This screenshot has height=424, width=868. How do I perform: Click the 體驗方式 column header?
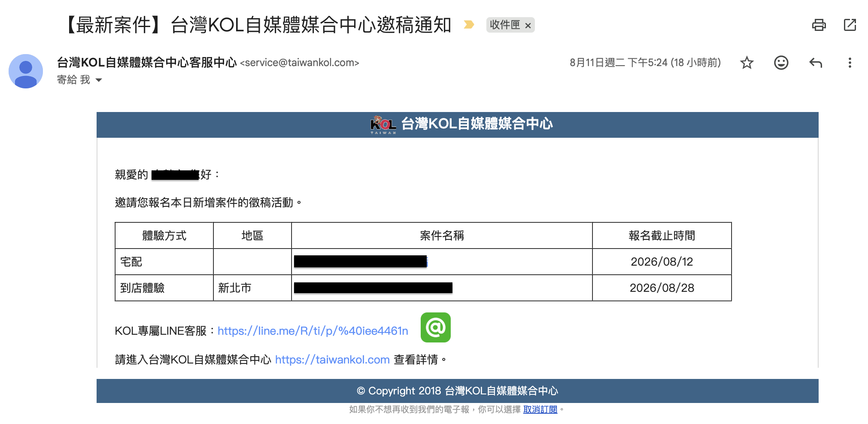point(164,236)
